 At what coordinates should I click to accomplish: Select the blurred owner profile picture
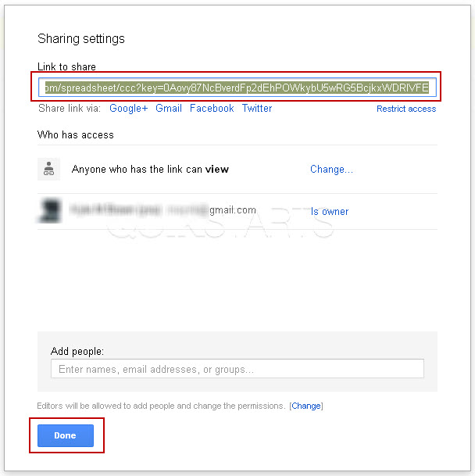tap(50, 211)
